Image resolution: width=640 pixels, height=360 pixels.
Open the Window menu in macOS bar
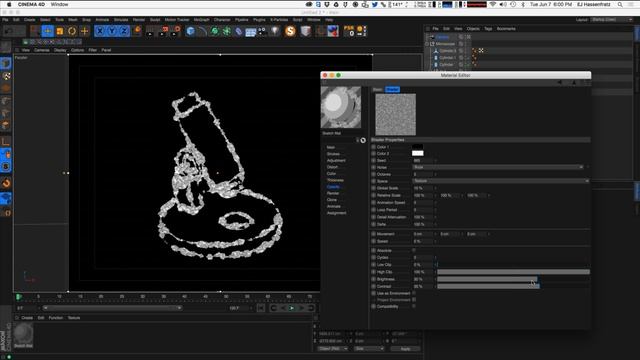coord(60,4)
